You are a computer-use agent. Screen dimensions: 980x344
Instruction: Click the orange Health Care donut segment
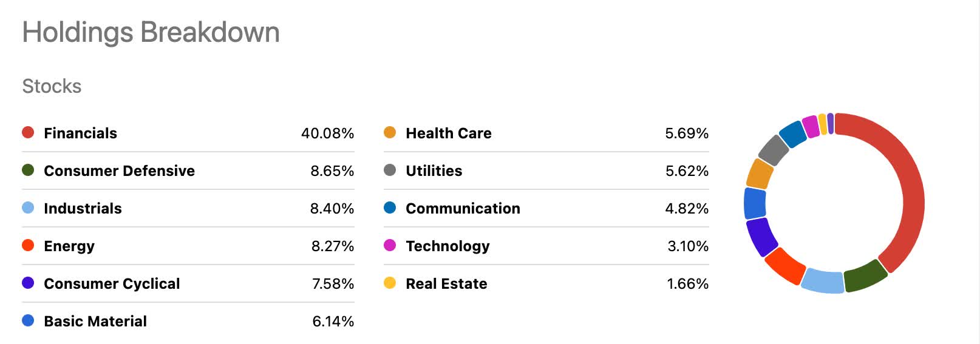pos(758,174)
